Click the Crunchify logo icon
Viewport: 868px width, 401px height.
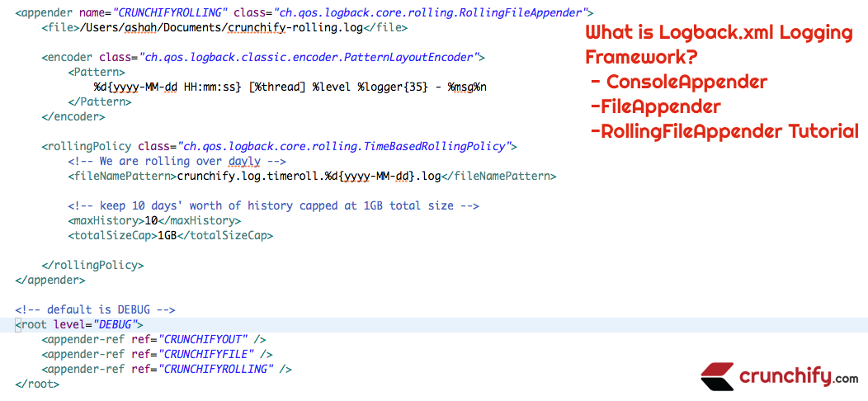(716, 376)
